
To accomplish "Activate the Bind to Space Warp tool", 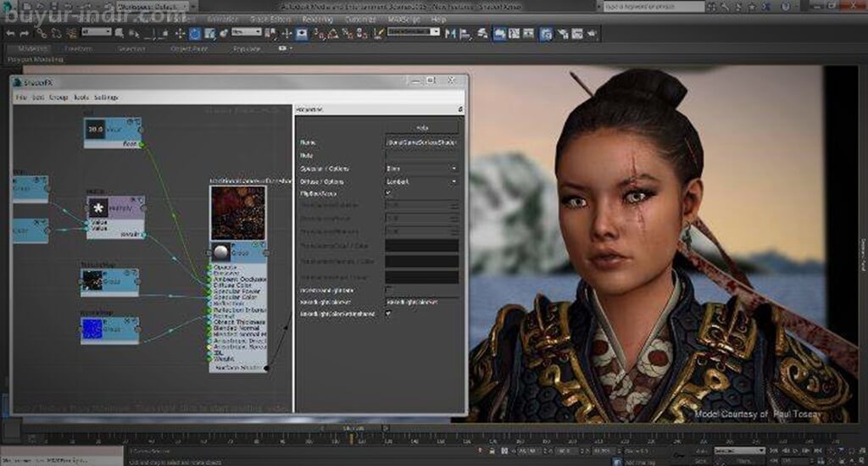I will [x=71, y=34].
